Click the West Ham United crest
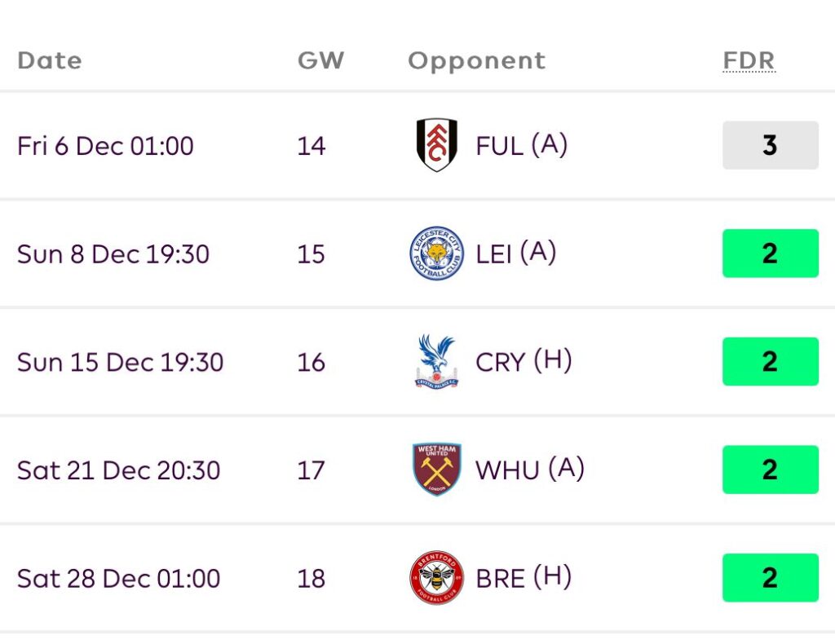The height and width of the screenshot is (644, 835). click(436, 470)
